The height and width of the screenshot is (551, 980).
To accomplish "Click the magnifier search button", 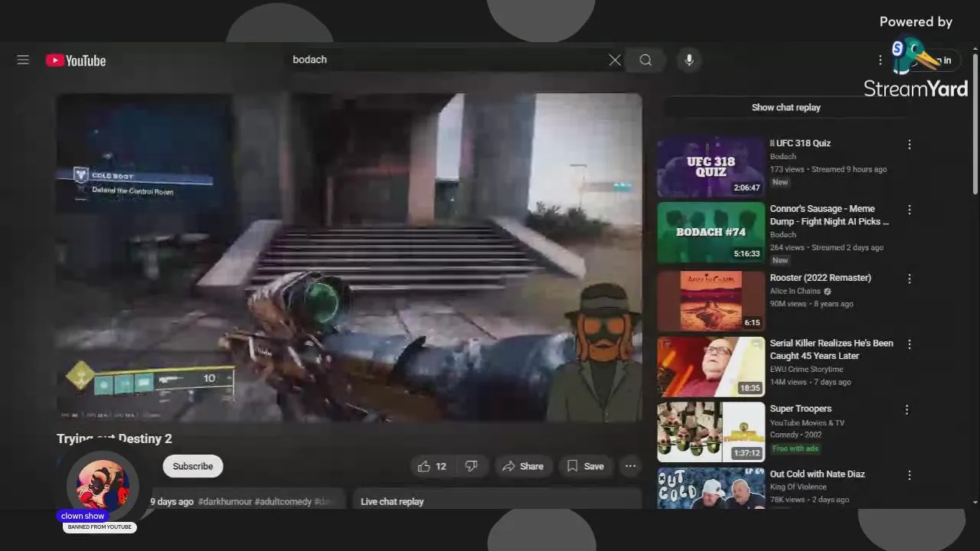I will point(645,60).
